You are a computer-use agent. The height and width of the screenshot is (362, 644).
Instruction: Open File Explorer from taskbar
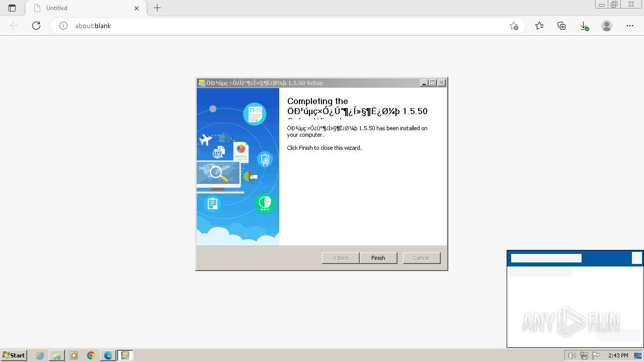57,355
